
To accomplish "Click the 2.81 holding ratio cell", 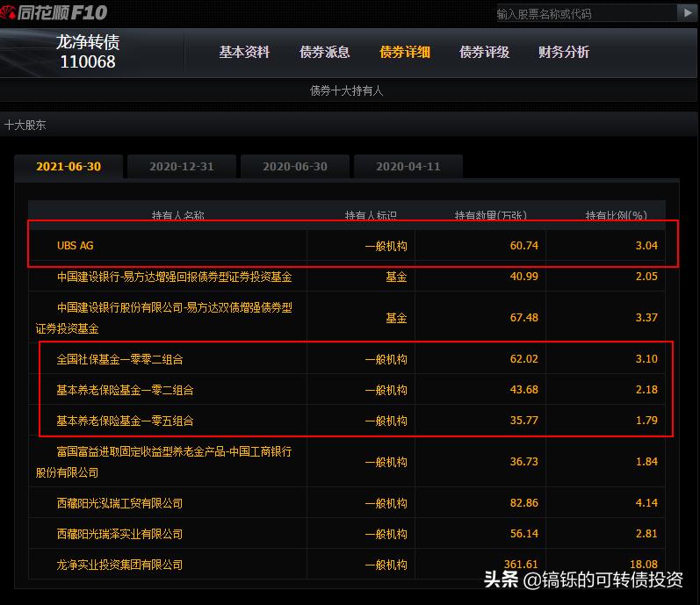I will [x=646, y=534].
